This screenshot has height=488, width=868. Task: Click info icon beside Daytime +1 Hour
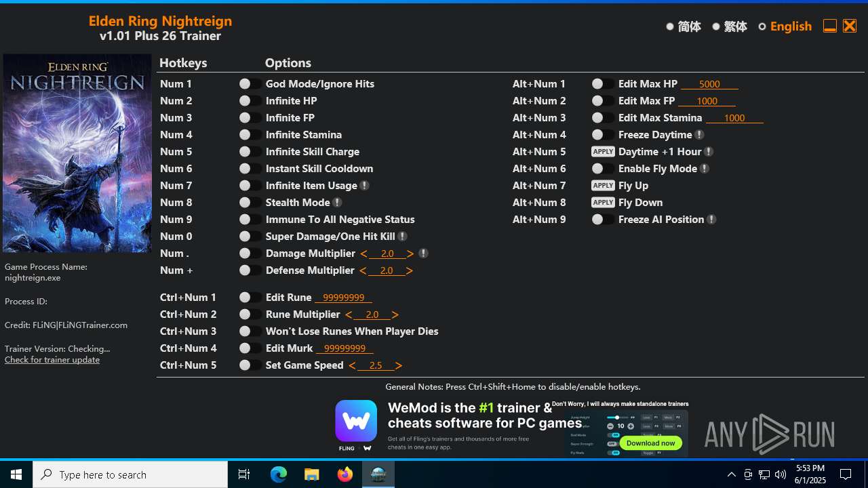point(709,152)
